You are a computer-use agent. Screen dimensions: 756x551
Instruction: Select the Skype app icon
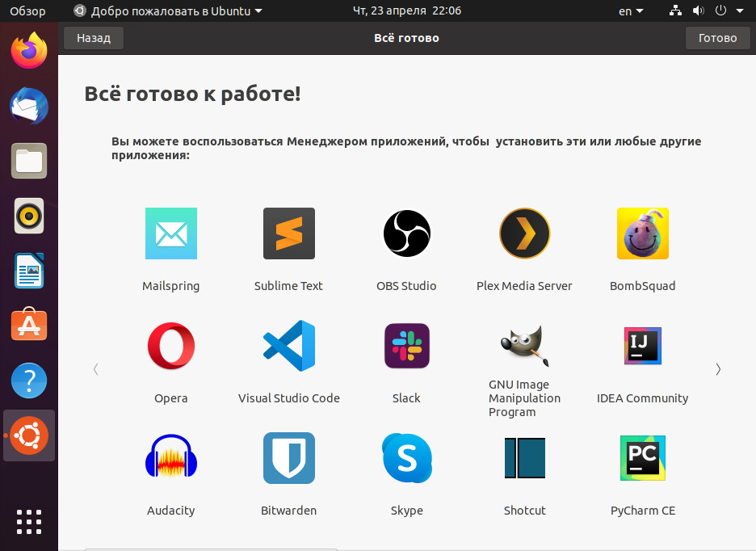click(x=407, y=458)
